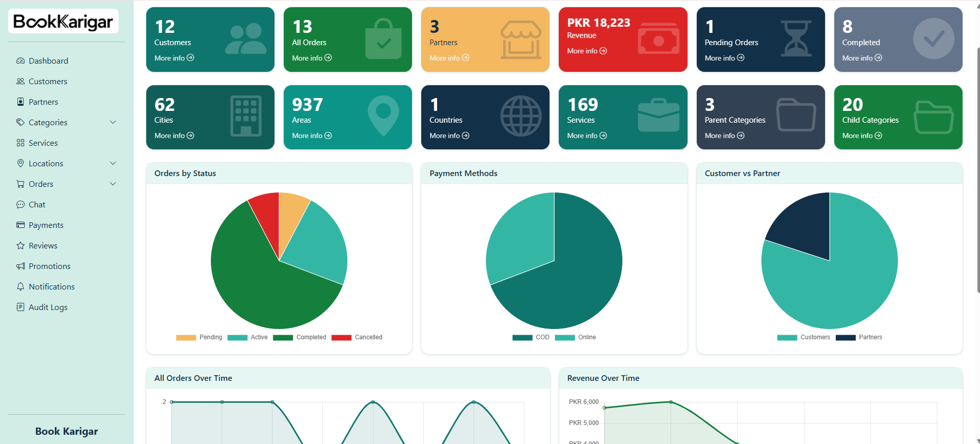Go to the Payments menu item

coord(67,225)
